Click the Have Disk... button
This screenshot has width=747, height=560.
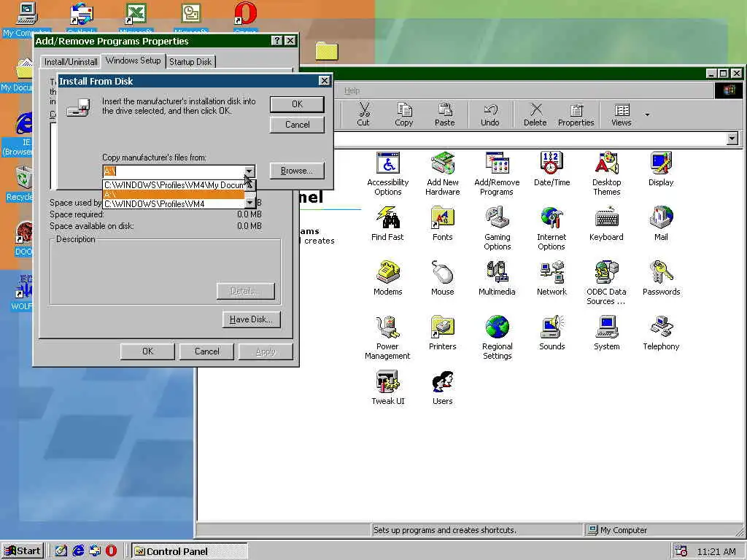click(251, 319)
